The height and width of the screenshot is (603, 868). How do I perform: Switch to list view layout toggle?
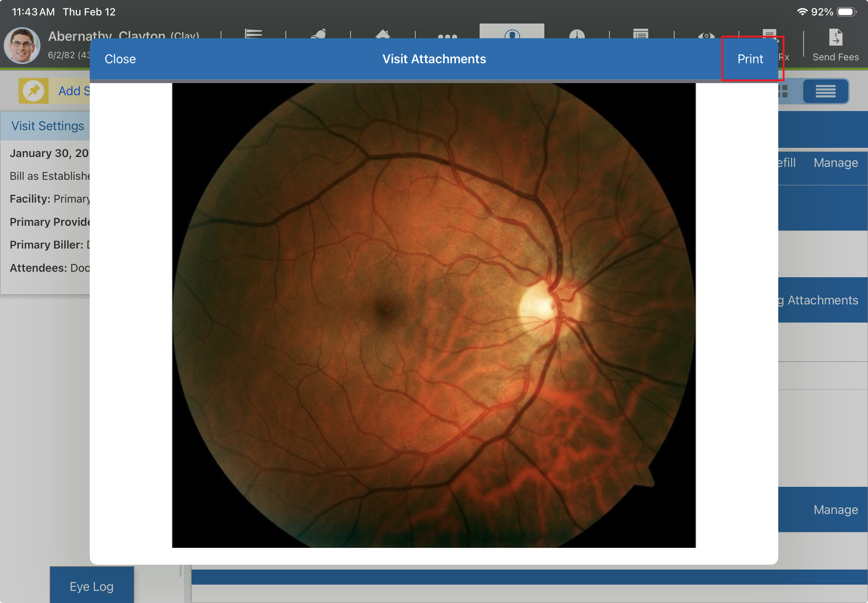point(825,91)
